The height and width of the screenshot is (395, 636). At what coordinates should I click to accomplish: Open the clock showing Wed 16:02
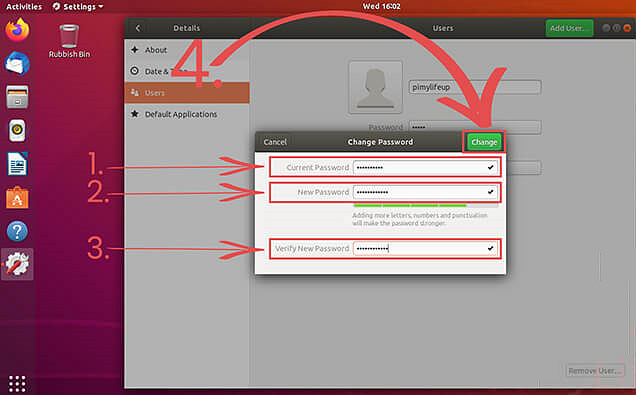[x=381, y=6]
